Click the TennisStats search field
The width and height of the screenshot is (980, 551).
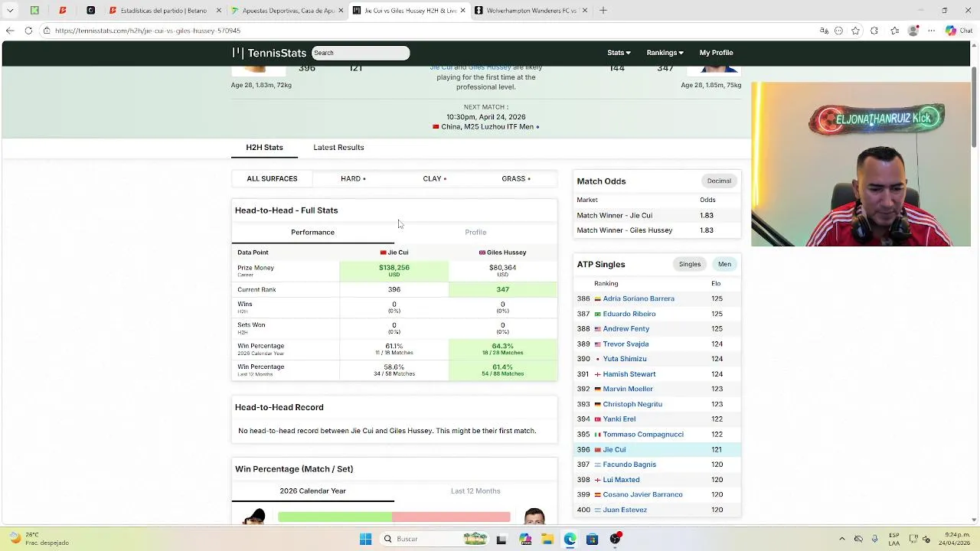[360, 53]
